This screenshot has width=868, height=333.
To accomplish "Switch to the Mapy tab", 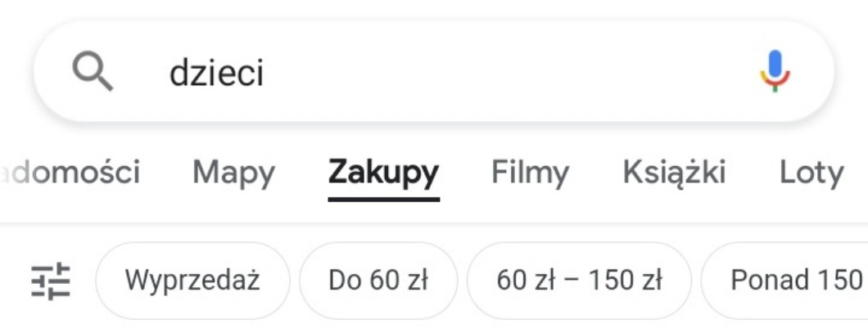I will 233,173.
